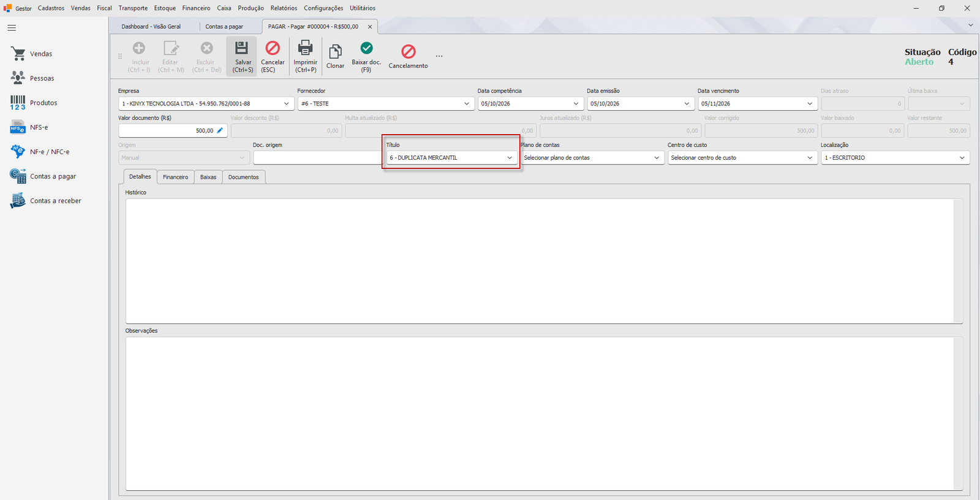This screenshot has width=980, height=500.
Task: Open the Relatórios menu
Action: [284, 8]
